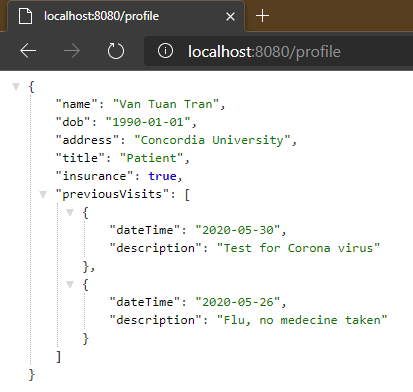This screenshot has width=413, height=392.
Task: Click the browser back arrow
Action: pyautogui.click(x=28, y=51)
